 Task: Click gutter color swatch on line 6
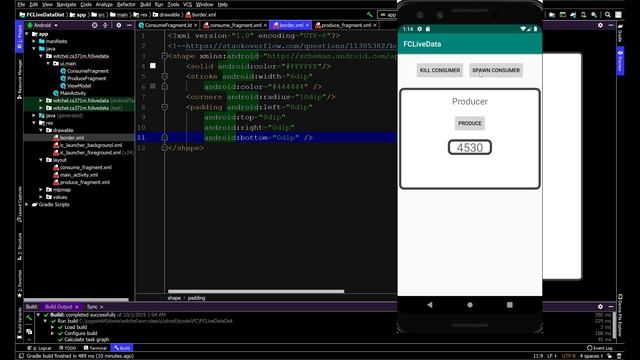tap(153, 86)
